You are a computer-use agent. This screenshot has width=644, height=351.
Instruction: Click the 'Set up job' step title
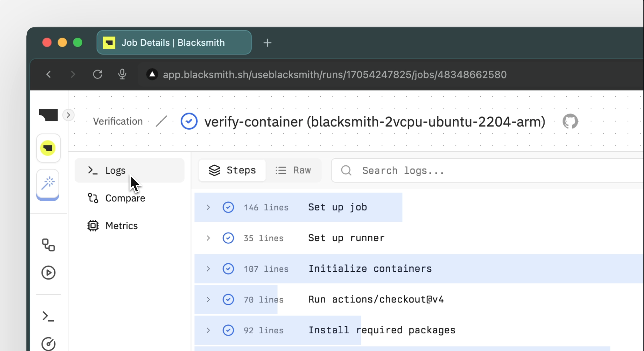(x=338, y=207)
